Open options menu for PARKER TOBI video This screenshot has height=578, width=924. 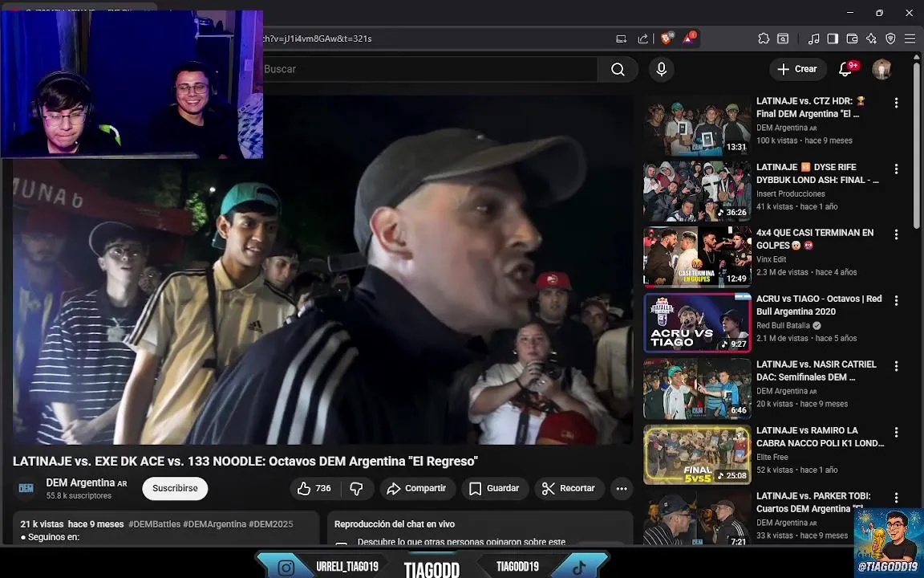click(x=896, y=498)
